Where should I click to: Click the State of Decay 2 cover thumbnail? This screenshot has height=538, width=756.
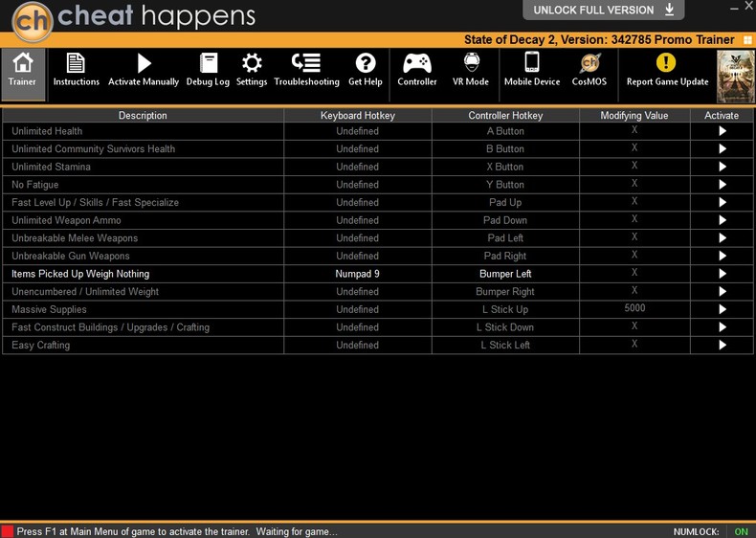coord(735,78)
